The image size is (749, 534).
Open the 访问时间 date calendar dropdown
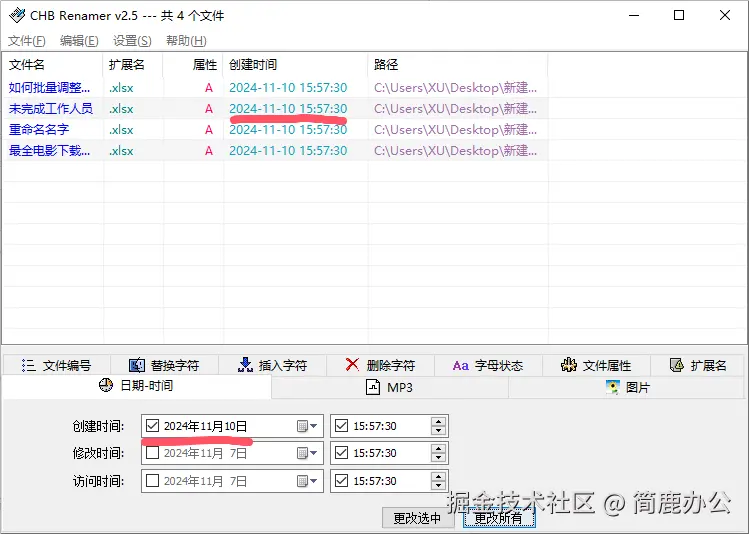click(x=307, y=481)
